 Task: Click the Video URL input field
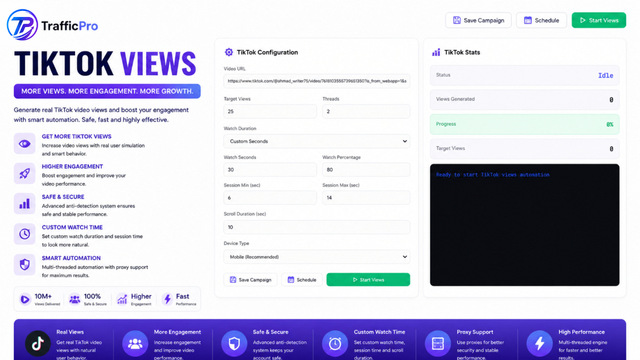point(317,81)
